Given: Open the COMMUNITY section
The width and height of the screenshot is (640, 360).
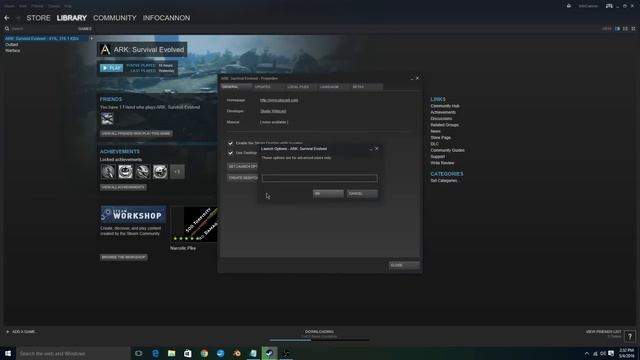Looking at the screenshot, I should click(x=115, y=18).
